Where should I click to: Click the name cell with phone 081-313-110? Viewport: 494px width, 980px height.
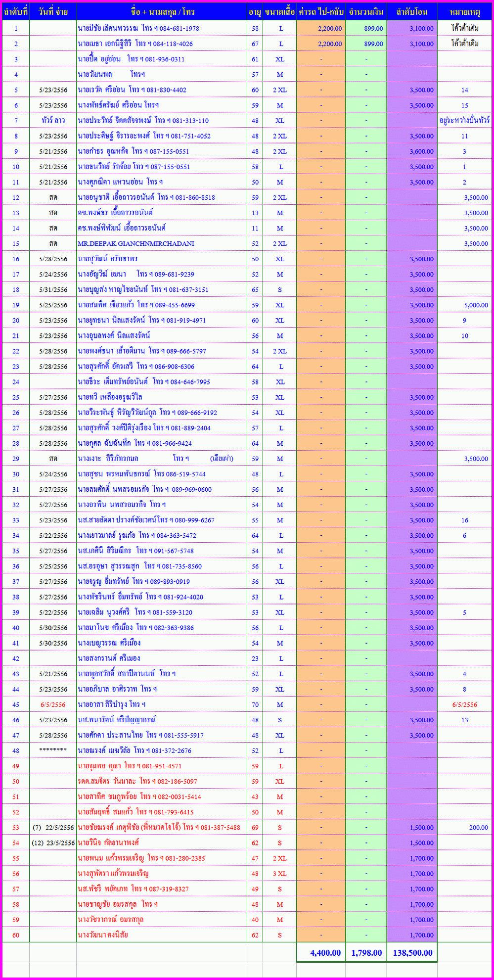(x=162, y=120)
